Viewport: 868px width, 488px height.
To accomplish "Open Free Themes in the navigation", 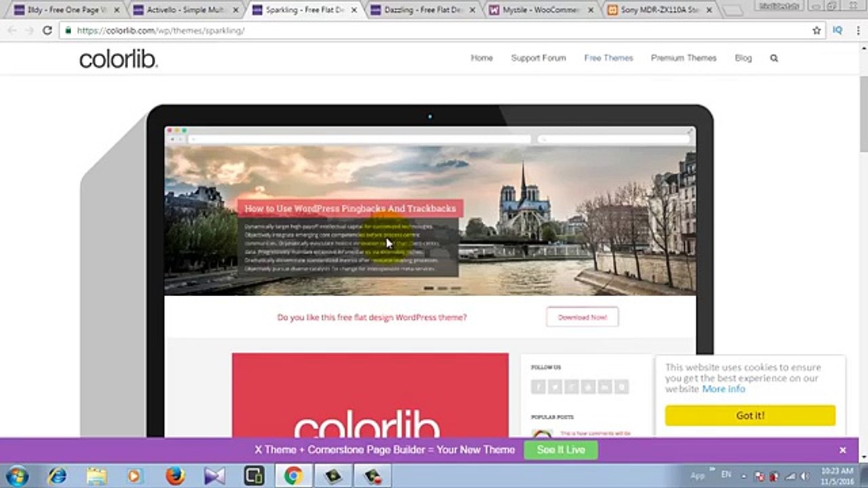I will [x=609, y=58].
